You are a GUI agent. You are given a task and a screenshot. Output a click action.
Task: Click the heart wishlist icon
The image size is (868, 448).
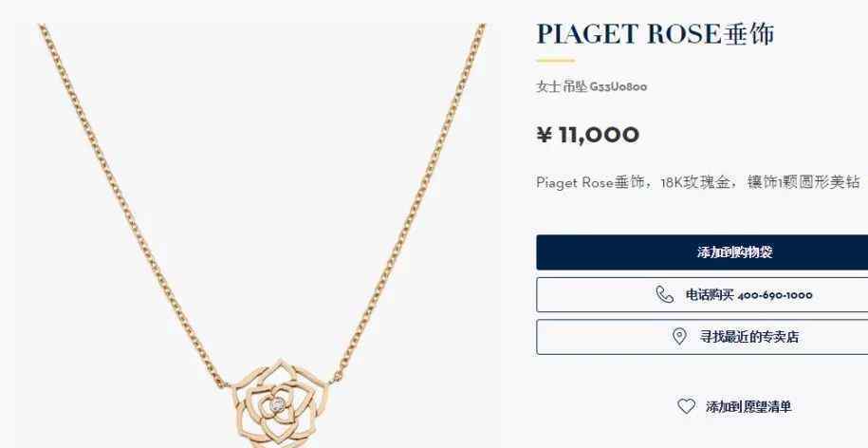[687, 406]
